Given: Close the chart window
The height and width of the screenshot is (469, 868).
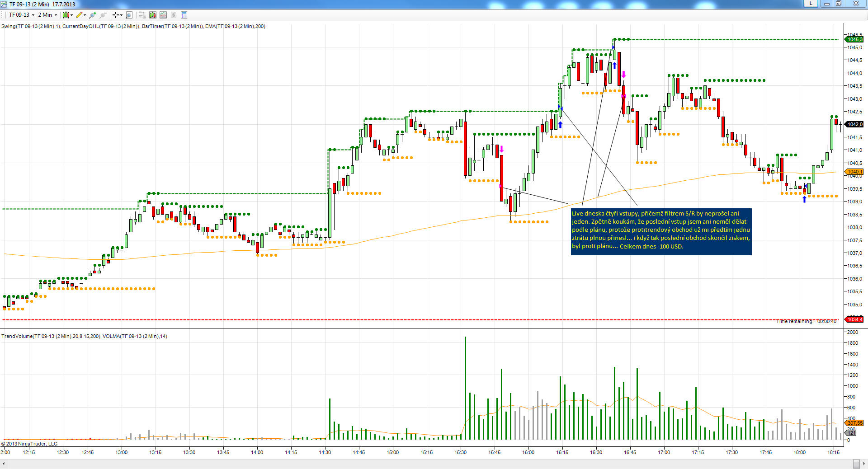Looking at the screenshot, I should point(856,4).
